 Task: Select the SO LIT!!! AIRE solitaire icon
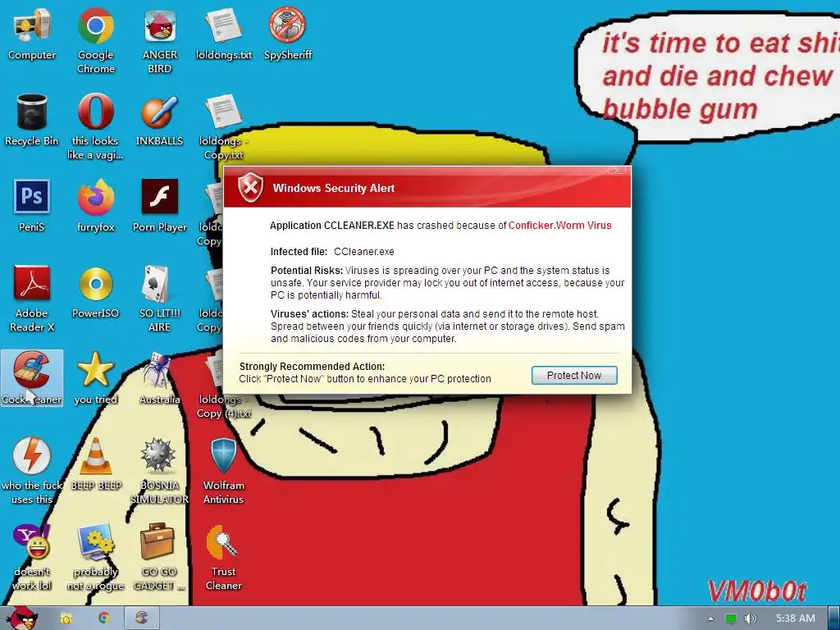[160, 299]
